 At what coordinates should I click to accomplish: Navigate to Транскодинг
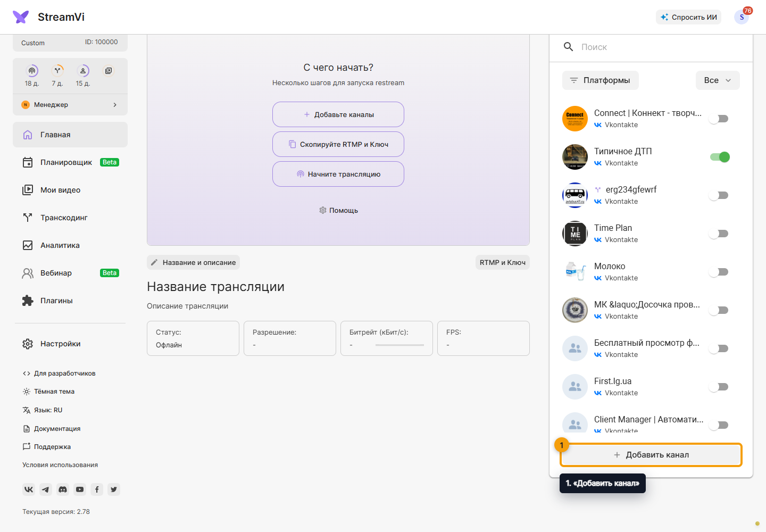70,218
